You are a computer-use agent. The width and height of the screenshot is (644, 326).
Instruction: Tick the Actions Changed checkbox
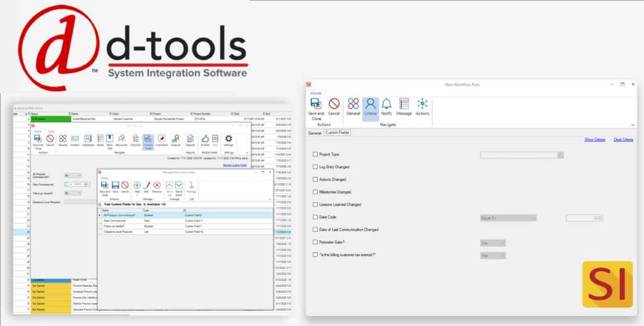315,179
